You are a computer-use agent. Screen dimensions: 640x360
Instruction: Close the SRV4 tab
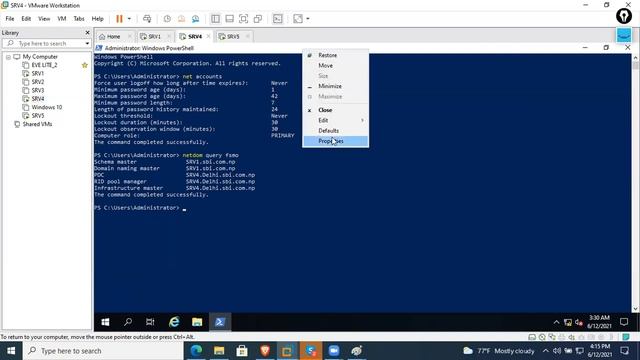tap(209, 36)
